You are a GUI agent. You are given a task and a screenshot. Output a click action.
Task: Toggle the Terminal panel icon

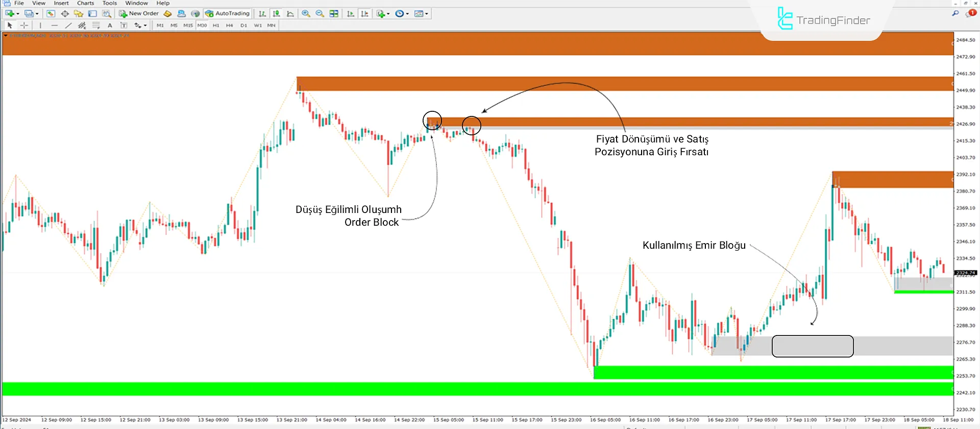click(92, 14)
